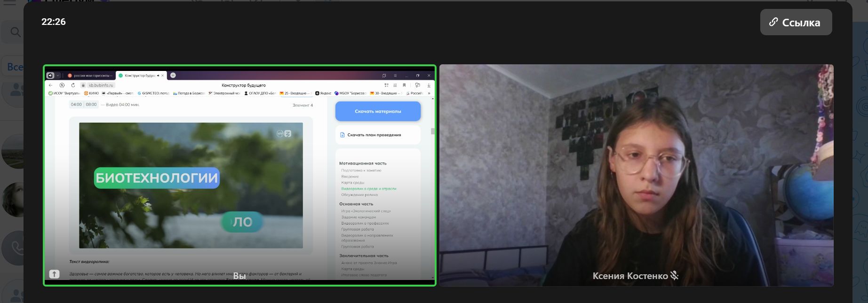Click the Скачать материалы button

[378, 111]
